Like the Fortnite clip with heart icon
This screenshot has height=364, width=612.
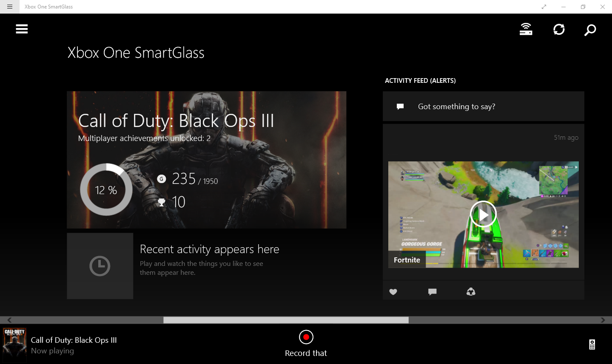[393, 292]
